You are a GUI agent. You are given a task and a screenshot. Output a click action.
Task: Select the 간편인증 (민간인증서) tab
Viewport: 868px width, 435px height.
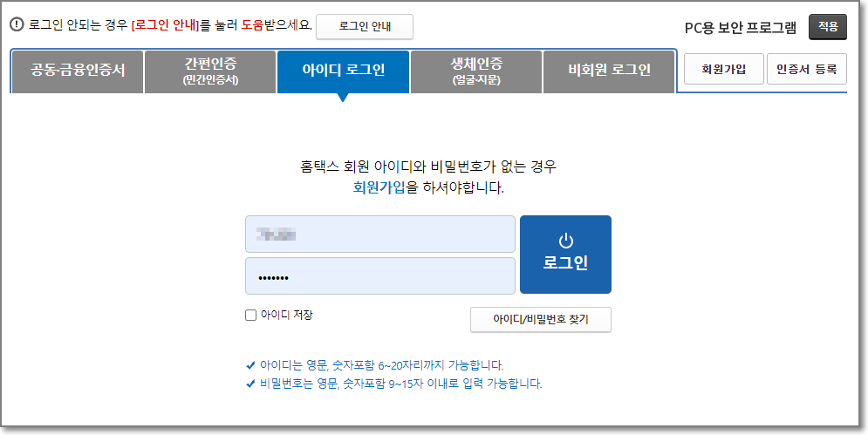[x=210, y=71]
